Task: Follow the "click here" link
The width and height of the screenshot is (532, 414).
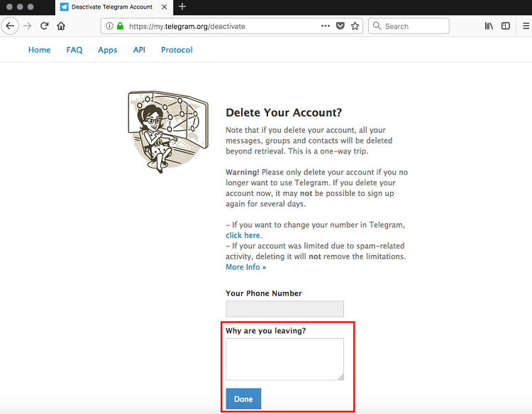Action: (243, 235)
